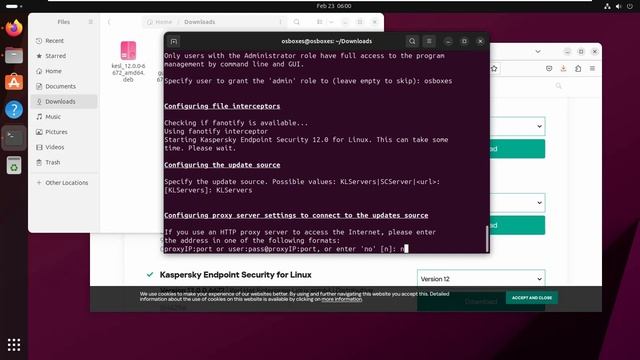Select Downloads in Files sidebar

[64, 102]
